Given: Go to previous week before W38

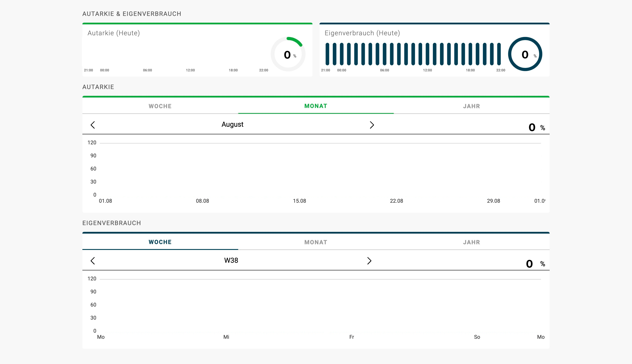Looking at the screenshot, I should [93, 261].
